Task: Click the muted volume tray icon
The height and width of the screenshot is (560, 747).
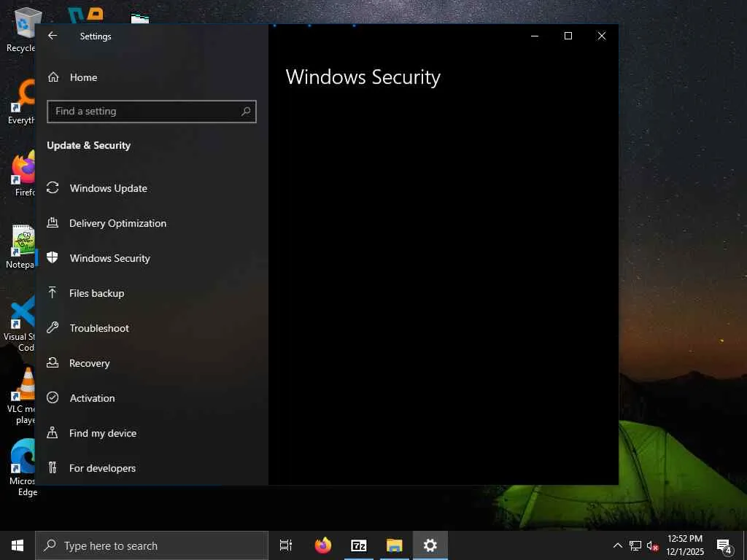Action: coord(652,545)
